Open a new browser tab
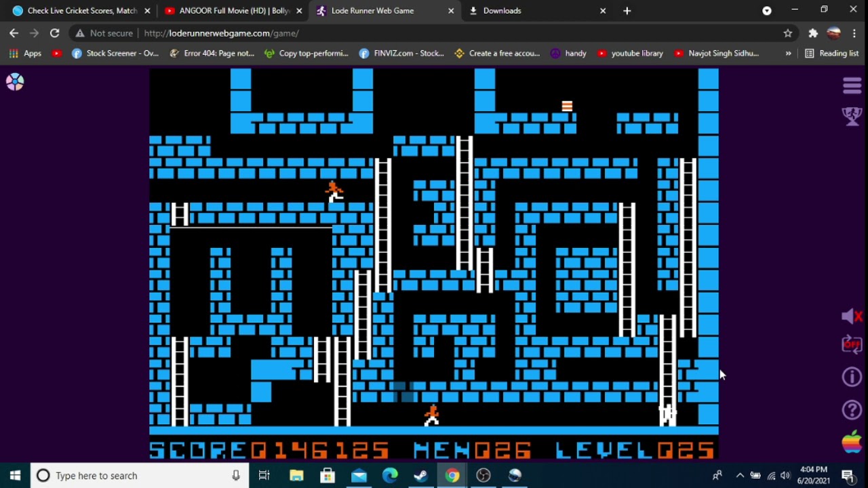 [627, 11]
